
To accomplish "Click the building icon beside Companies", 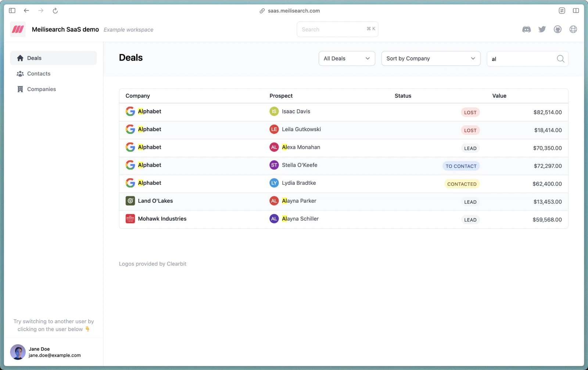I will tap(20, 89).
